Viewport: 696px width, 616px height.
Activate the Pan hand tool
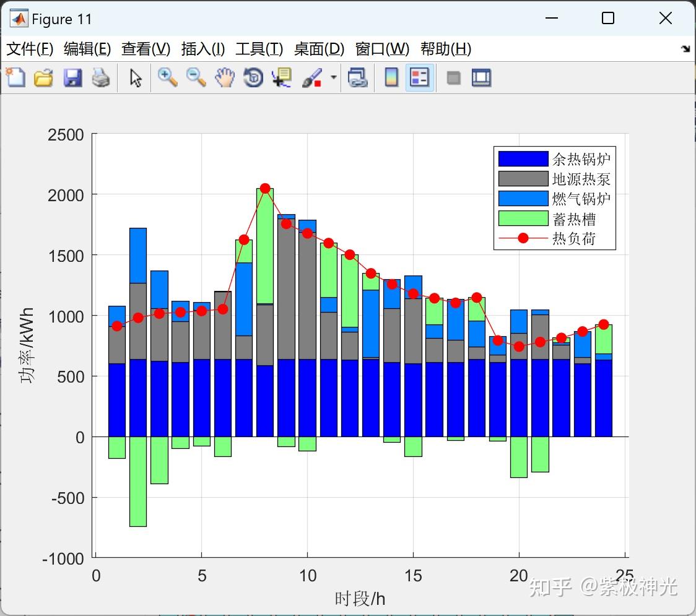point(225,77)
